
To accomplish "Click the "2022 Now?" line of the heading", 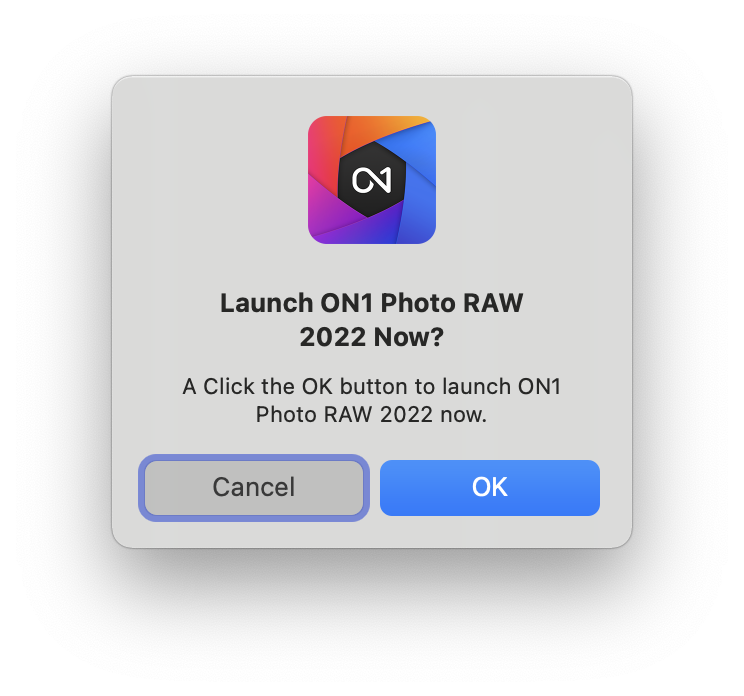I will [x=372, y=337].
